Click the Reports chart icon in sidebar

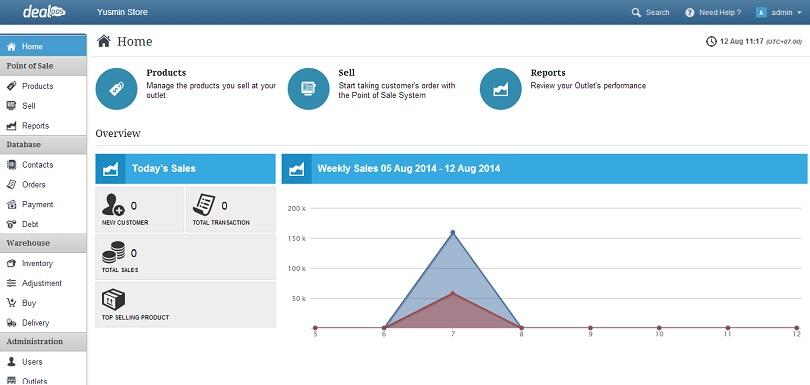coord(11,126)
